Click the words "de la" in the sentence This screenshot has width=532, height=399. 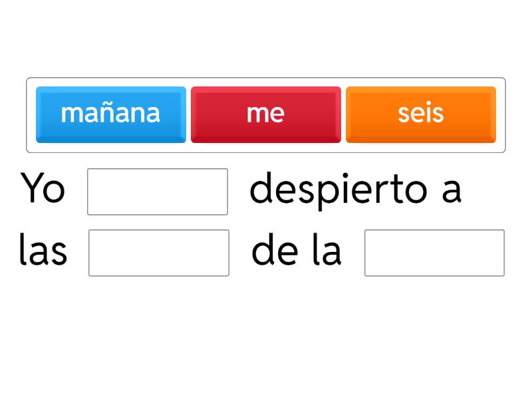pyautogui.click(x=297, y=252)
